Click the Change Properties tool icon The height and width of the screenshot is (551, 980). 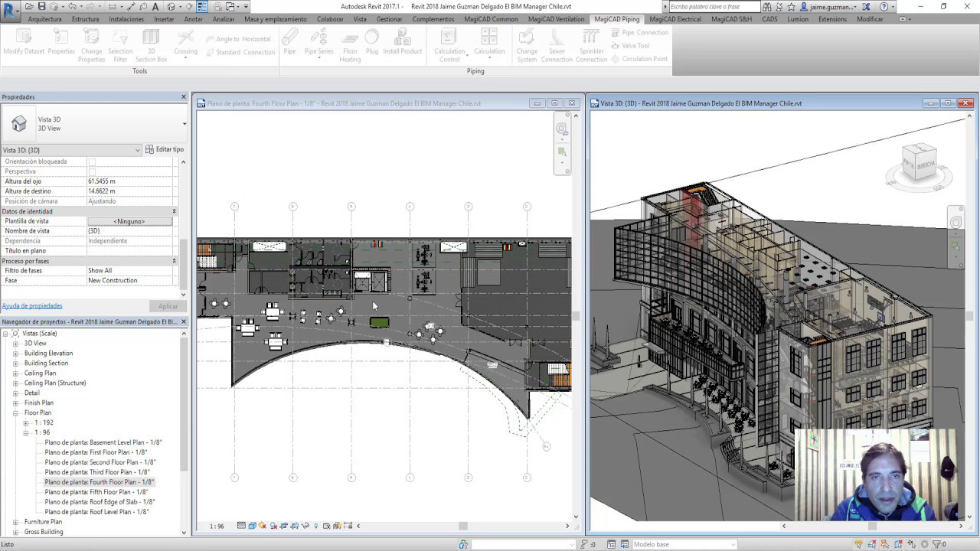91,45
